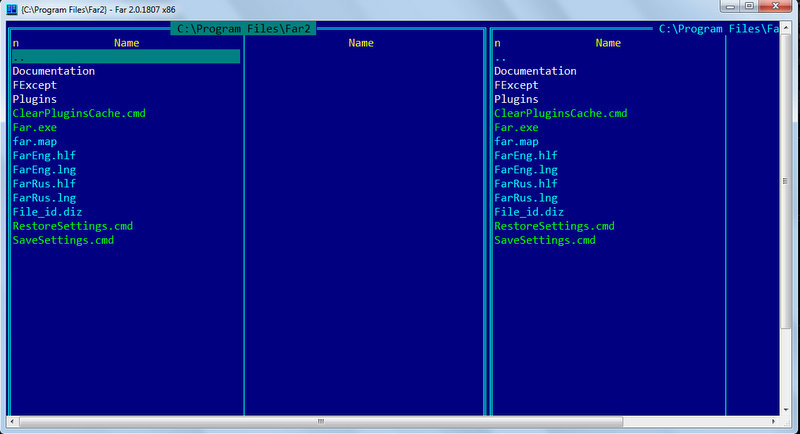Select the FExcept folder in right panel
Image resolution: width=800 pixels, height=434 pixels.
(x=516, y=85)
